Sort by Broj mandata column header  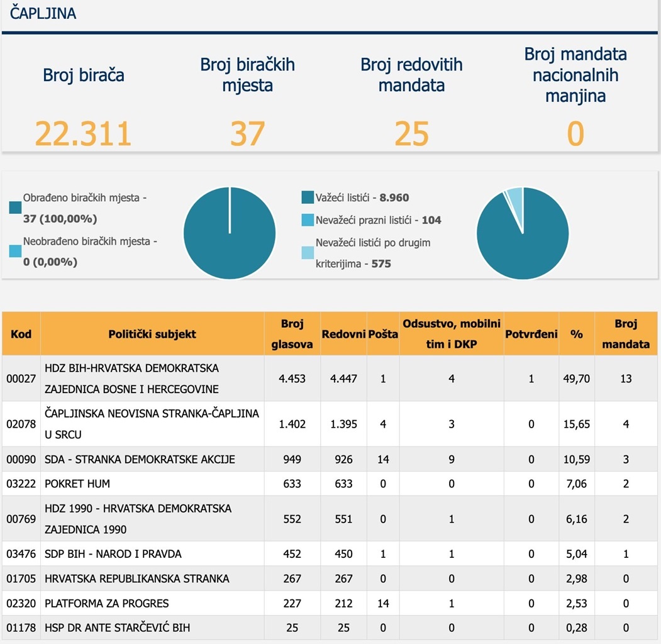(x=625, y=334)
